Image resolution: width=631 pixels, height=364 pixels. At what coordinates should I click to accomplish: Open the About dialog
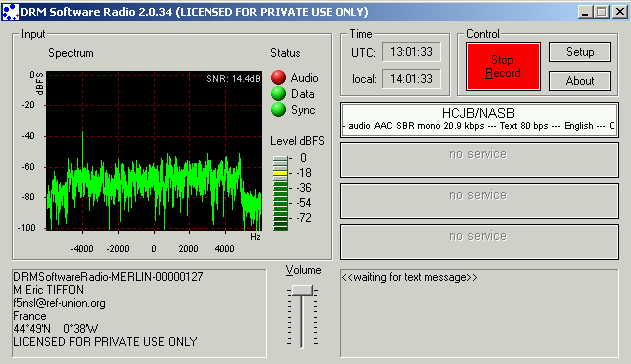[x=580, y=81]
